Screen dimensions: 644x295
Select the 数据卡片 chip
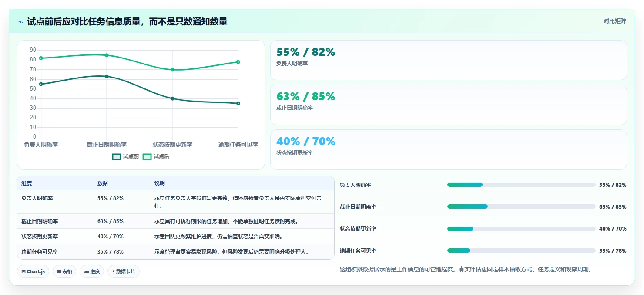[124, 271]
